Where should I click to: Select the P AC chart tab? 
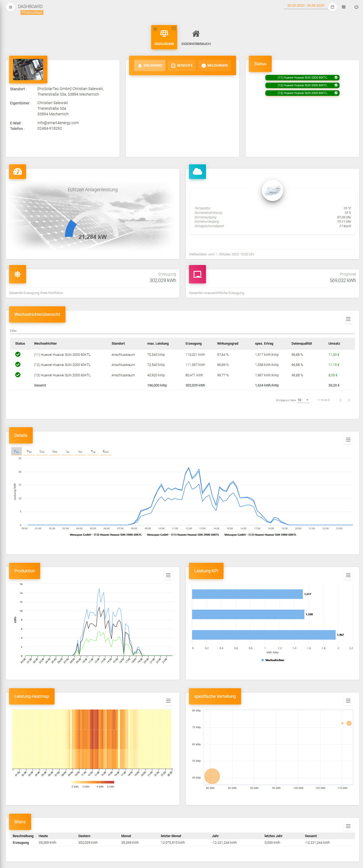pyautogui.click(x=16, y=451)
